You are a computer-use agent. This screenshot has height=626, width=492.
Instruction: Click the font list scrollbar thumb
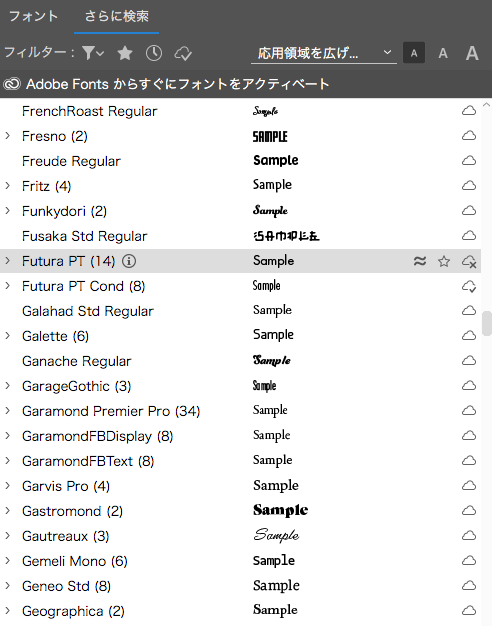(487, 323)
